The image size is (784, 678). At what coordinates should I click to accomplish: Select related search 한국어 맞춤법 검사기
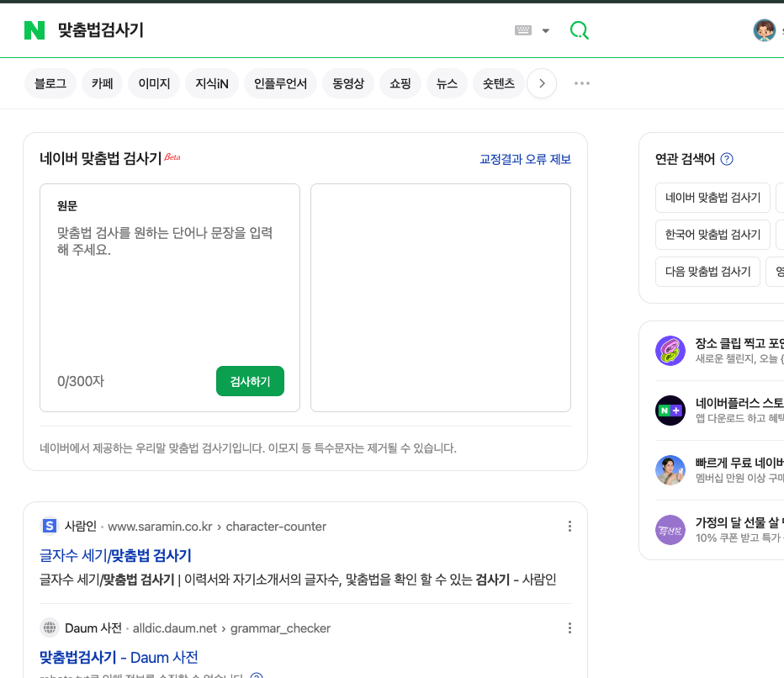712,235
